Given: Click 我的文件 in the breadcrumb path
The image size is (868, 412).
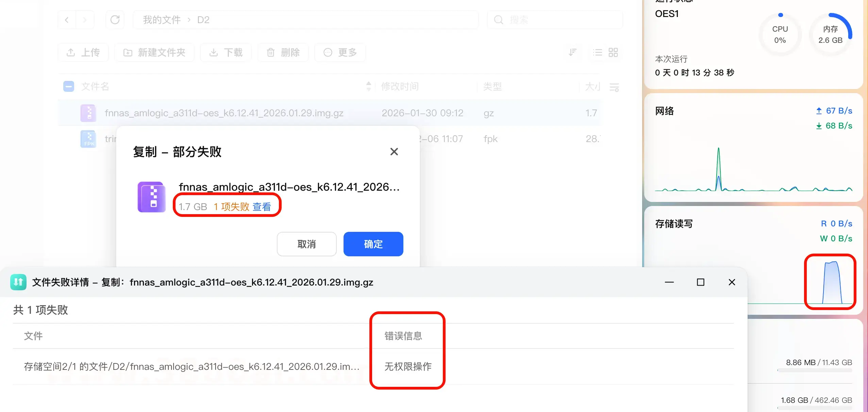Looking at the screenshot, I should point(162,20).
